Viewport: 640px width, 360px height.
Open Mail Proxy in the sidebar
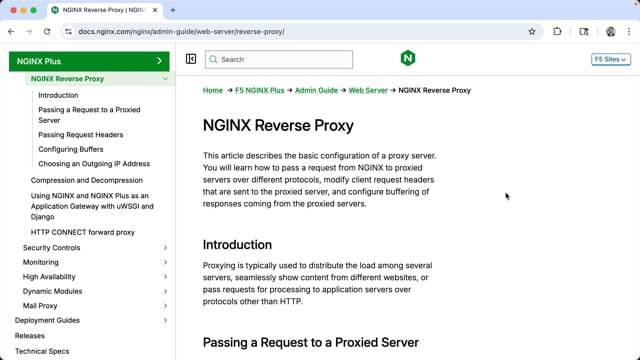[x=40, y=306]
